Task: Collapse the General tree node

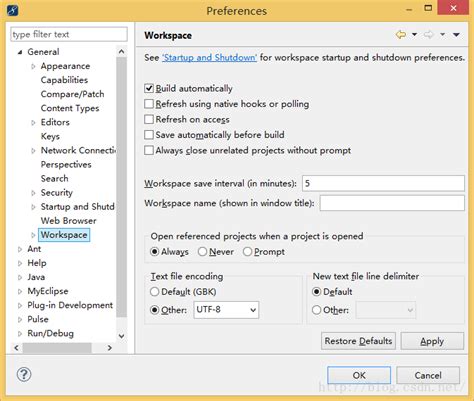Action: pos(20,52)
